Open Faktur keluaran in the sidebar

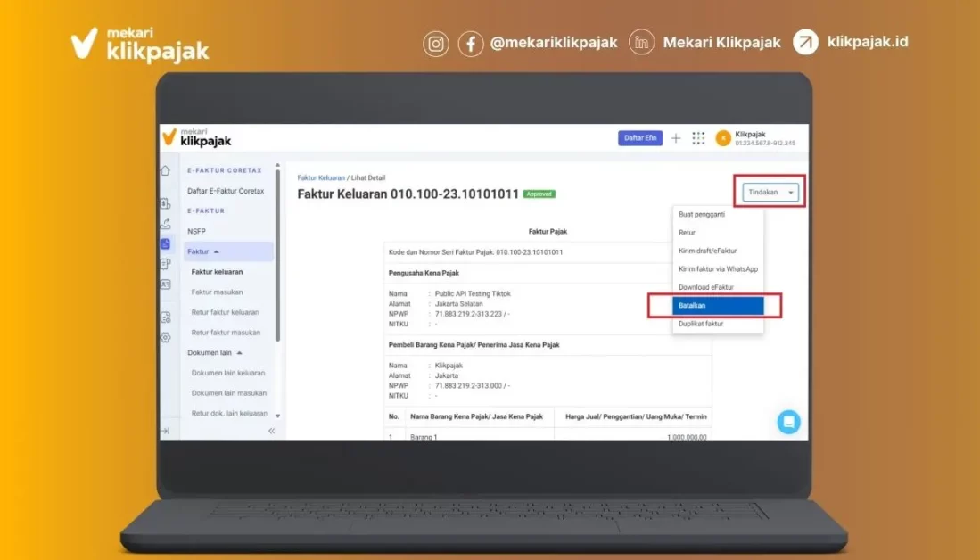coord(217,272)
